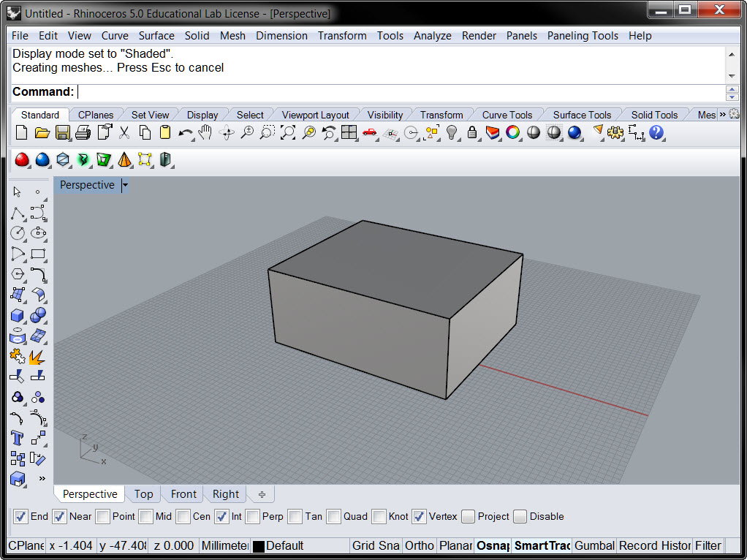Uncheck the Int osnap checkbox
The height and width of the screenshot is (560, 747).
coord(221,516)
